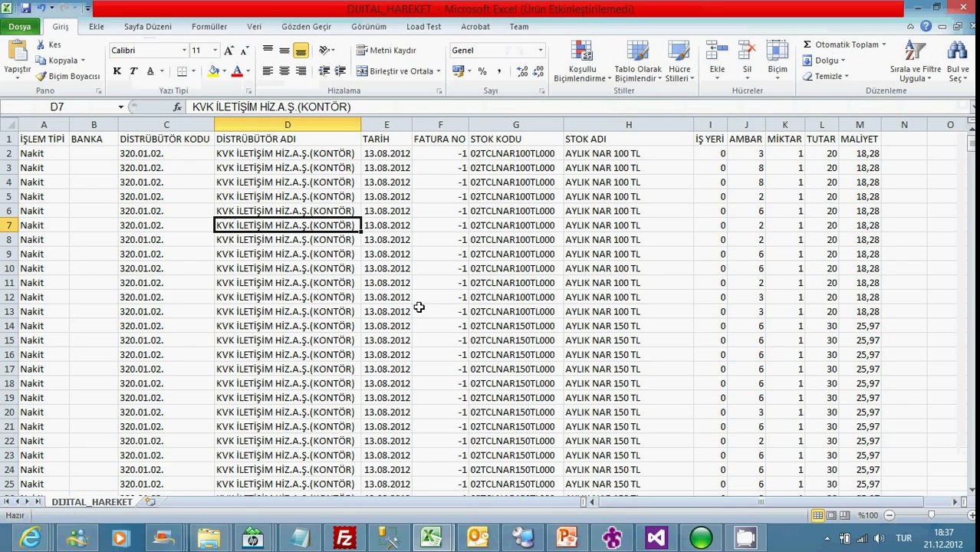The width and height of the screenshot is (980, 552).
Task: Decrease cell indent
Action: (324, 71)
